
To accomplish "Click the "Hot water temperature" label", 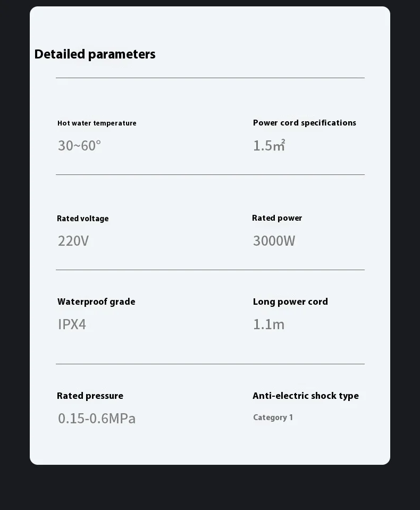I will 97,123.
